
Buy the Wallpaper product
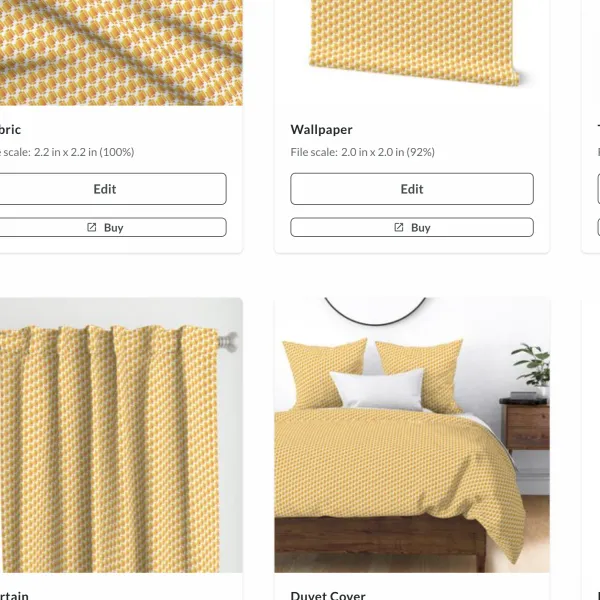[x=412, y=227]
